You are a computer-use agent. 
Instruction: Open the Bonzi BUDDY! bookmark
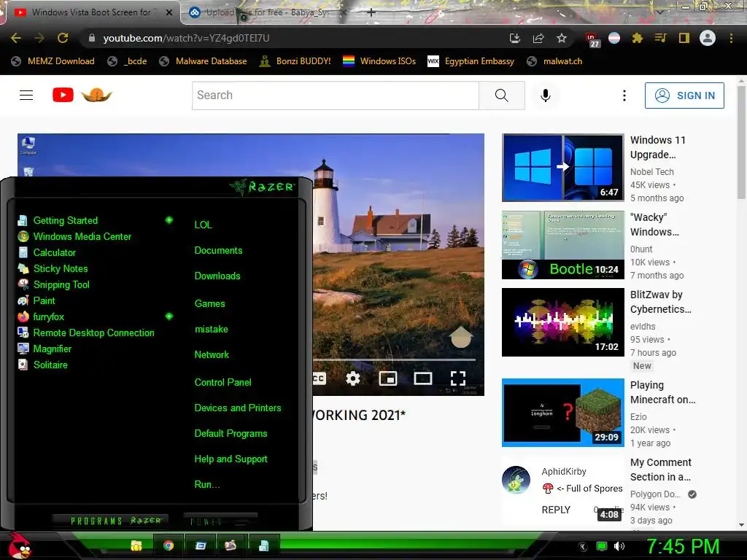coord(295,61)
